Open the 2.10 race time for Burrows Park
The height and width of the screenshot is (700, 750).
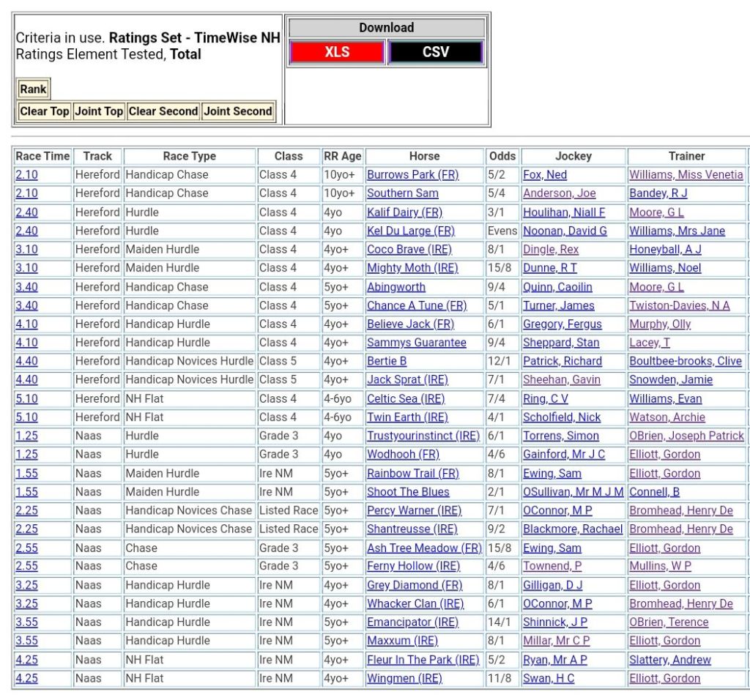[x=27, y=175]
